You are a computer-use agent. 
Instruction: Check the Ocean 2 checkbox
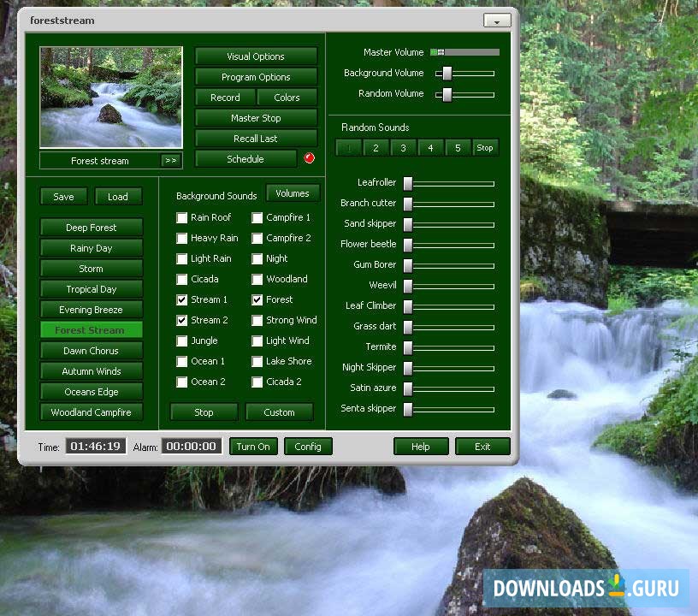coord(181,382)
